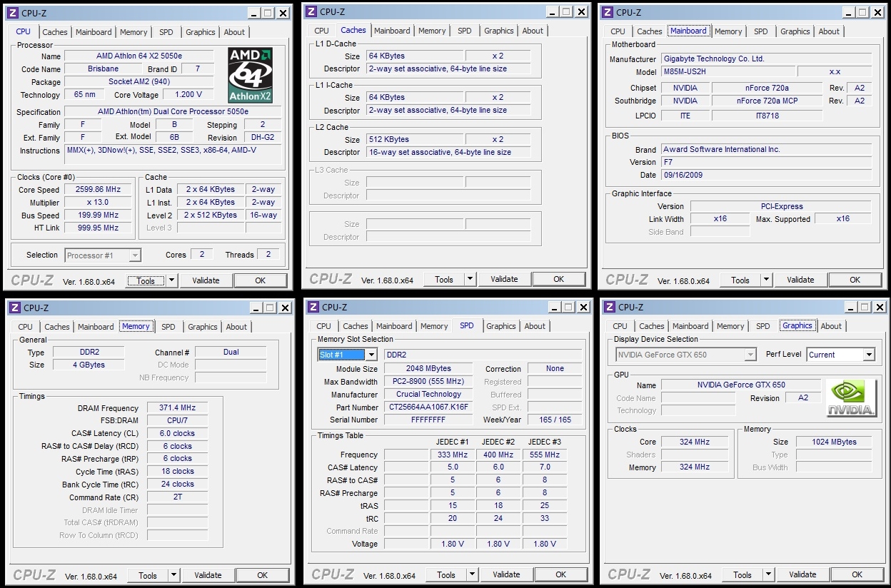This screenshot has height=588, width=891.
Task: Click the Bank Cycle Time value "24 clocks"
Action: pos(177,485)
